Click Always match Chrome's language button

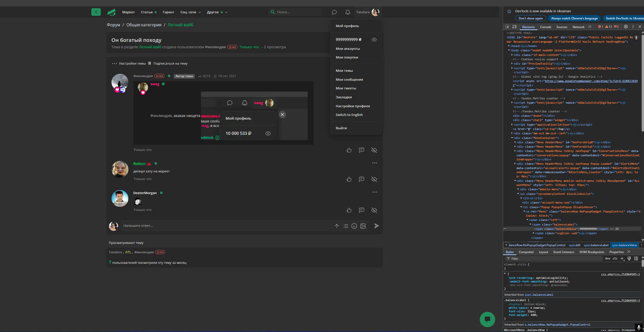click(x=574, y=18)
